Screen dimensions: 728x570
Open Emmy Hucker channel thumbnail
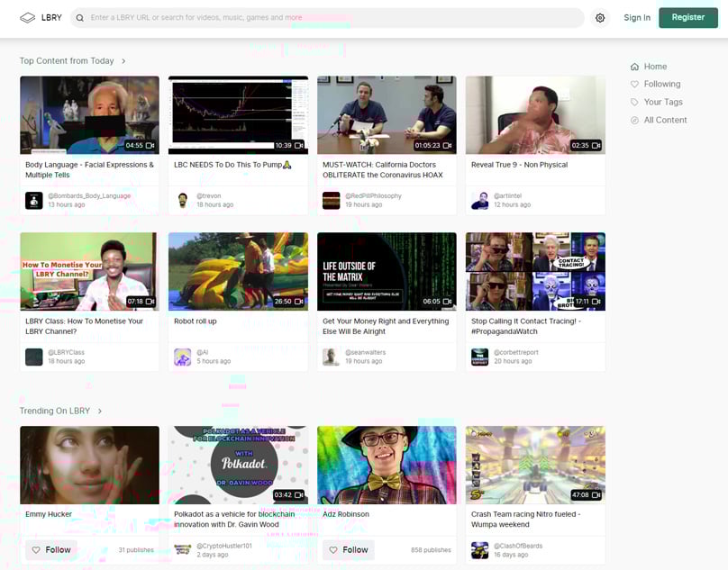(x=89, y=466)
